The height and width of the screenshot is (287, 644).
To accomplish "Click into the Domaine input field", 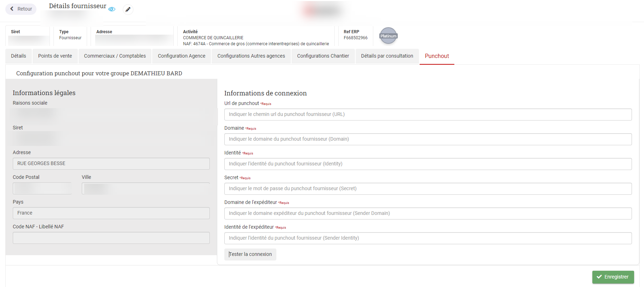I will coord(428,139).
